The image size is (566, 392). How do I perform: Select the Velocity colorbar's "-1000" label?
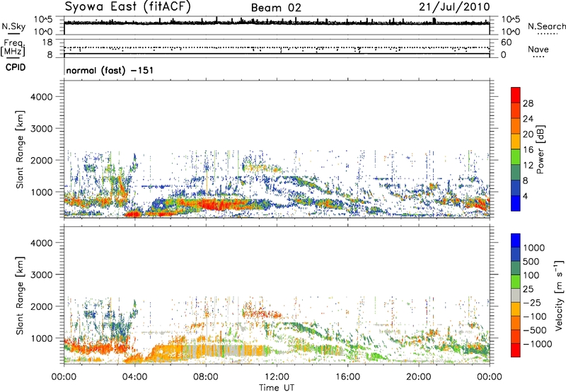coord(538,344)
